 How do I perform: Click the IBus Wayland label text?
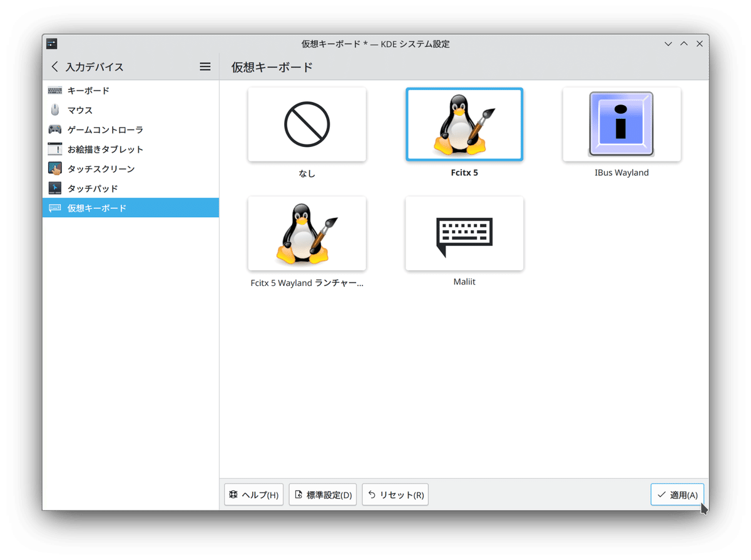pyautogui.click(x=621, y=173)
